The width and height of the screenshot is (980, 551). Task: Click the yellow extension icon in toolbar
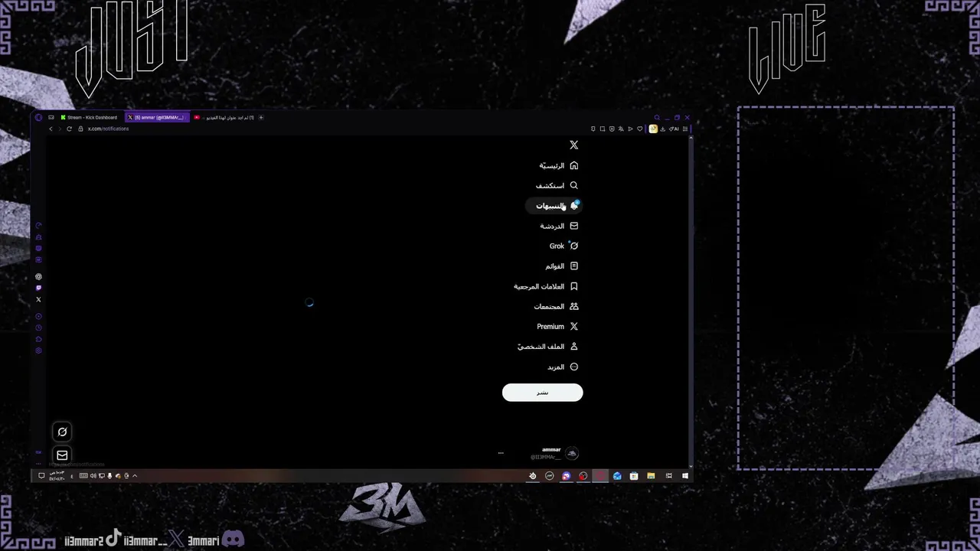[x=653, y=129]
